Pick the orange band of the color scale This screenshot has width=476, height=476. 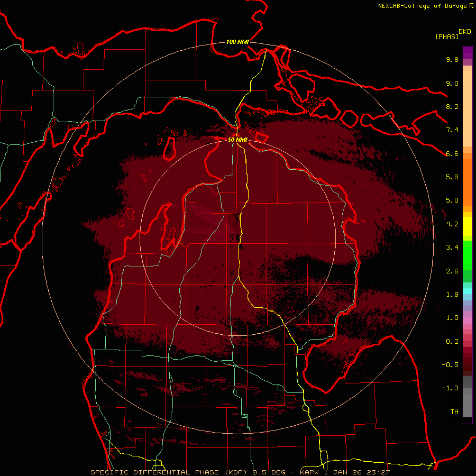[467, 183]
